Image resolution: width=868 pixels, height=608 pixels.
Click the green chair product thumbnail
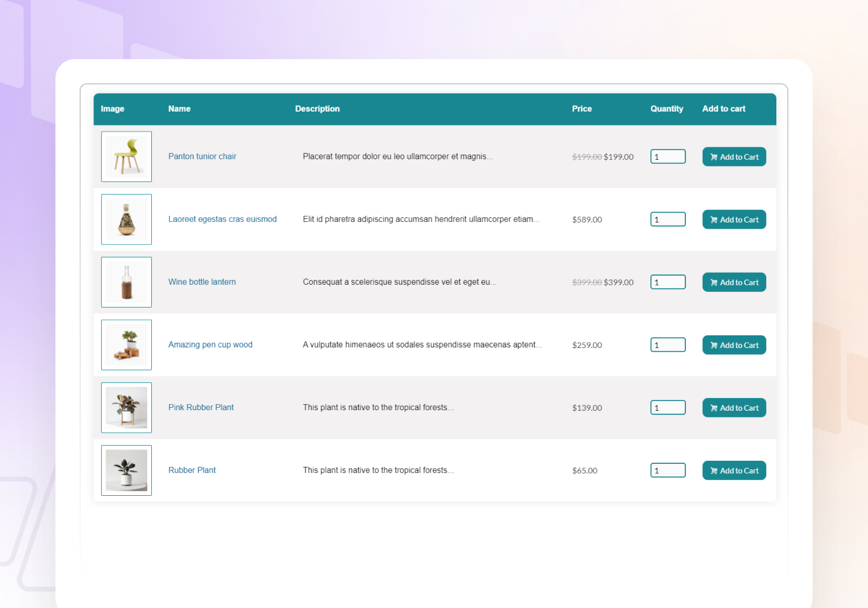click(127, 157)
